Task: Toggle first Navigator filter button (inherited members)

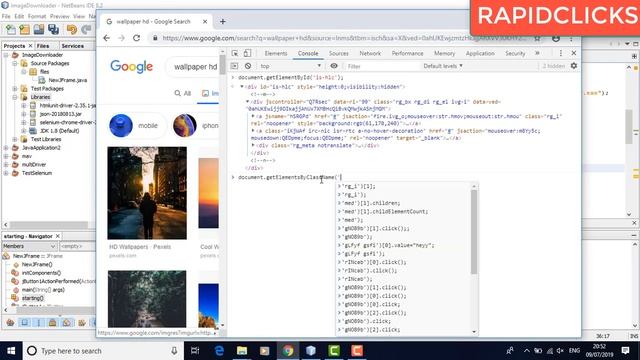Action: point(10,323)
